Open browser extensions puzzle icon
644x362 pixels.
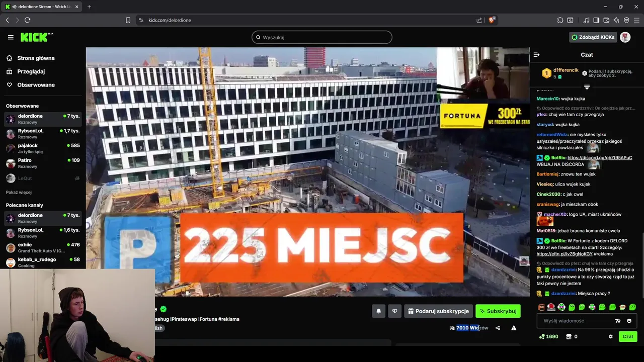pos(560,20)
